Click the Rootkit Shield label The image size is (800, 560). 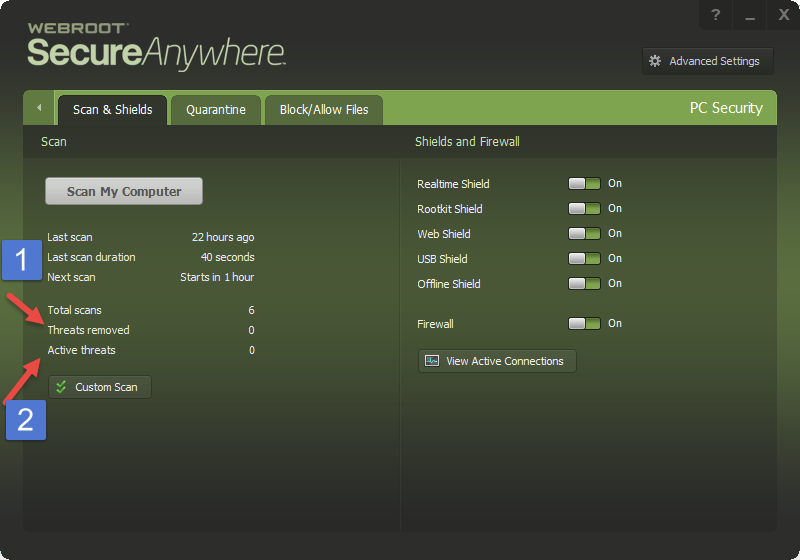(449, 209)
